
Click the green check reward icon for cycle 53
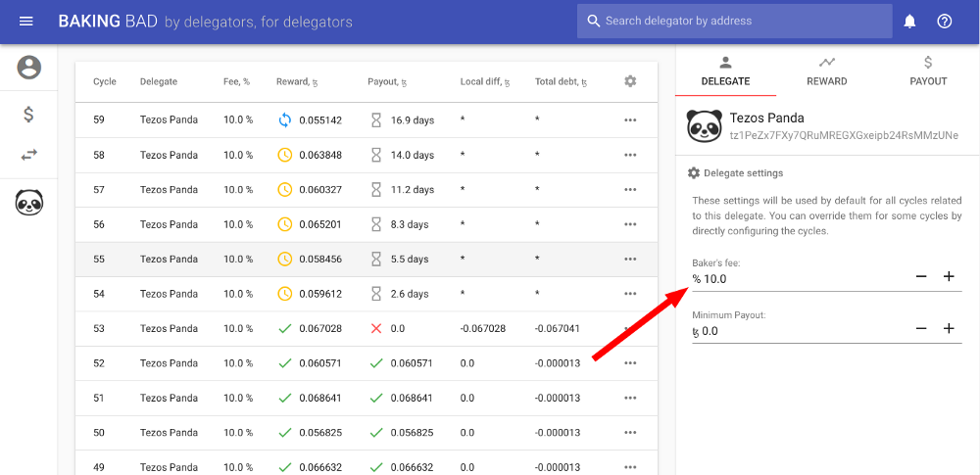point(285,328)
